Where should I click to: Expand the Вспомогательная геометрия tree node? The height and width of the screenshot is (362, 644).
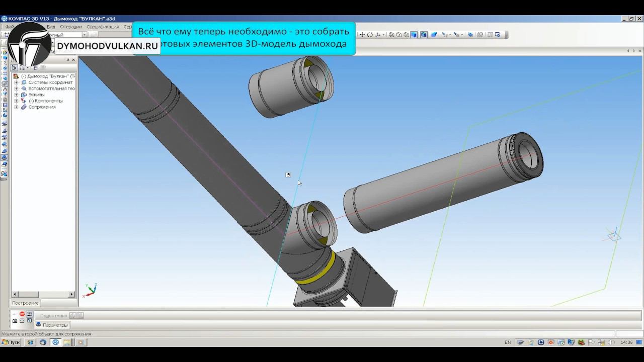coord(16,88)
